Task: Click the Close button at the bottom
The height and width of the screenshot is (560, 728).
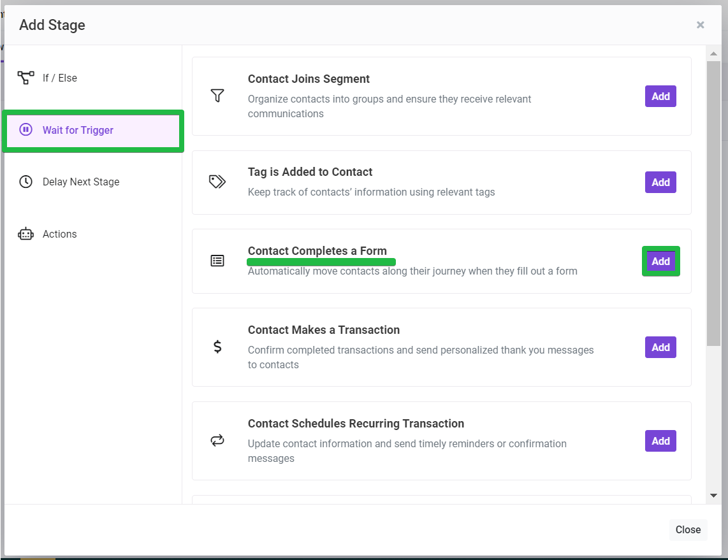Action: [x=688, y=529]
